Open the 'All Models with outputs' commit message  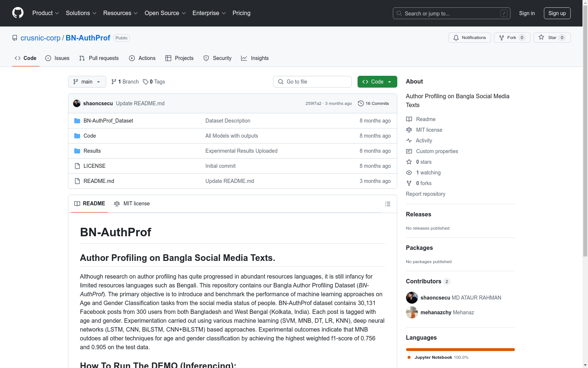232,136
